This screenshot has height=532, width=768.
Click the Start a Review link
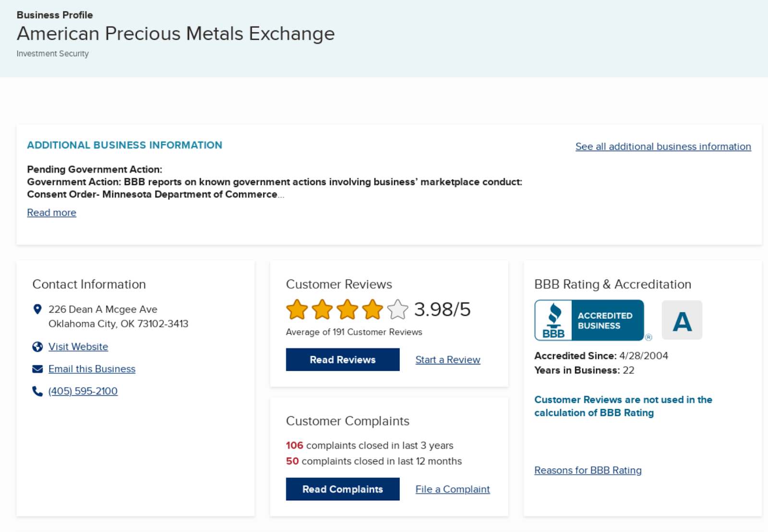(447, 360)
